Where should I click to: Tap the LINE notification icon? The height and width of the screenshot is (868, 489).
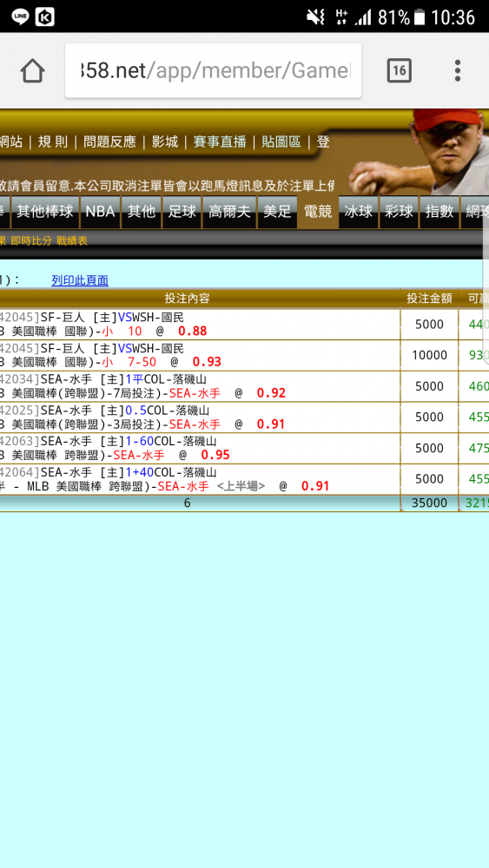(21, 16)
